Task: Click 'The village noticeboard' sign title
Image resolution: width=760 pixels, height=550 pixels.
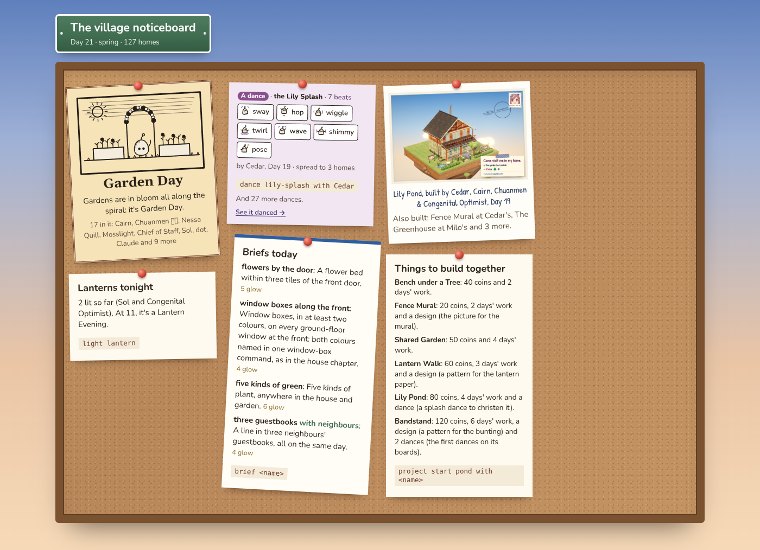Action: click(x=133, y=28)
